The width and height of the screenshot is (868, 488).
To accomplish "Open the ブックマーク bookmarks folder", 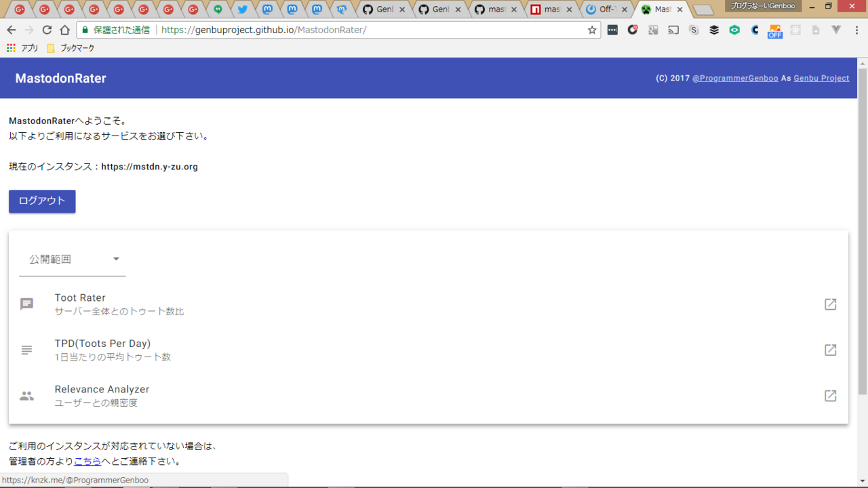I will click(71, 48).
